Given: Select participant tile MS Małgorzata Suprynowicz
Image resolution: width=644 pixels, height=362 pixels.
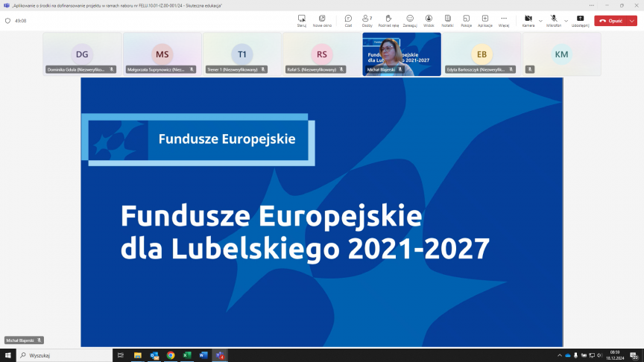Looking at the screenshot, I should 162,54.
